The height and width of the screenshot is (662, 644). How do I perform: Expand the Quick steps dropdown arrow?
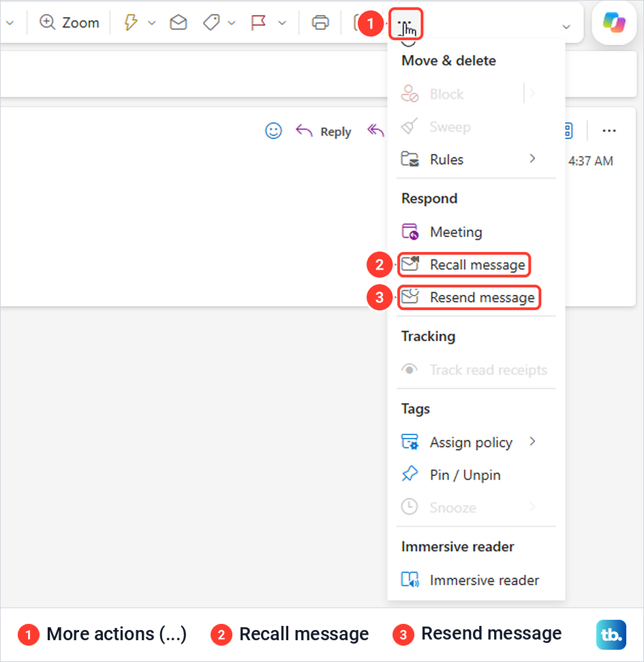coord(152,22)
